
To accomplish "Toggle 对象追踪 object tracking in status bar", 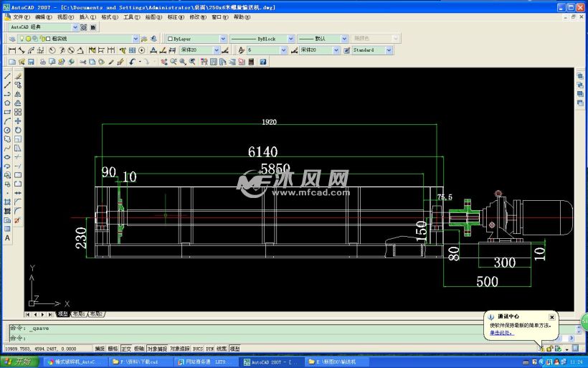I will click(180, 349).
